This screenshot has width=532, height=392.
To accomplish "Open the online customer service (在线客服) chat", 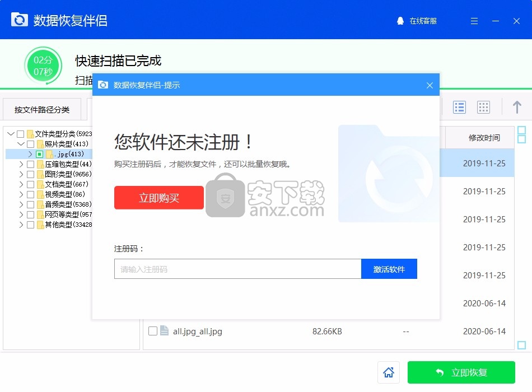I will click(x=417, y=21).
